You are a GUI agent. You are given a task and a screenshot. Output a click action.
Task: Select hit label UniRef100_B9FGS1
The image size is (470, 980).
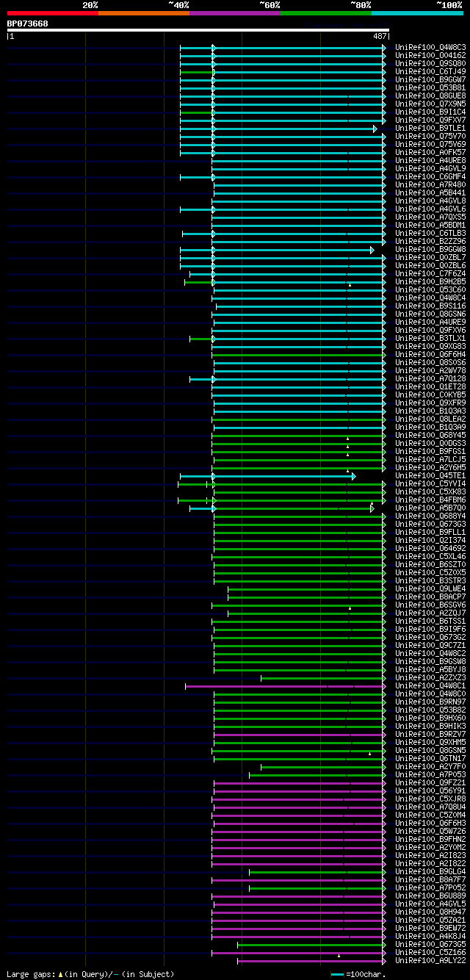[430, 451]
